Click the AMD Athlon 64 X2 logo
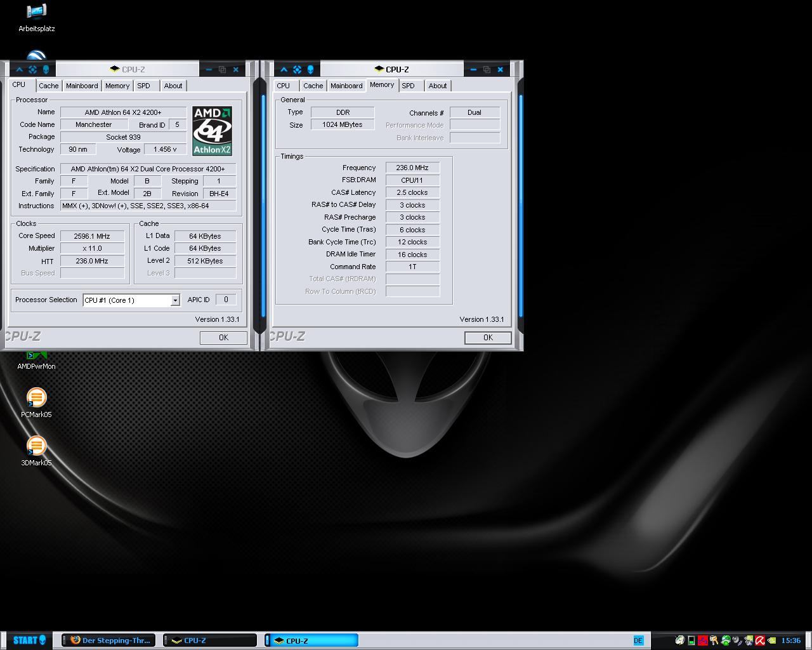Viewport: 812px width, 650px height. (212, 131)
